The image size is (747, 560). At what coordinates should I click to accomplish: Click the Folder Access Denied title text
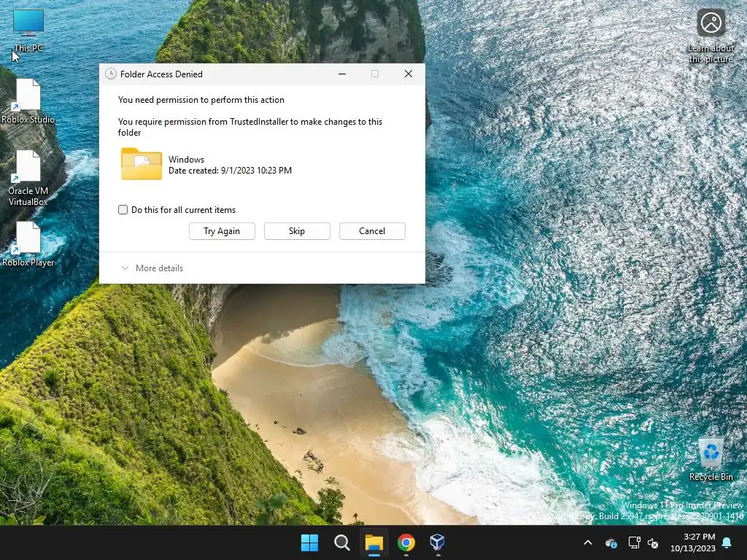click(161, 74)
